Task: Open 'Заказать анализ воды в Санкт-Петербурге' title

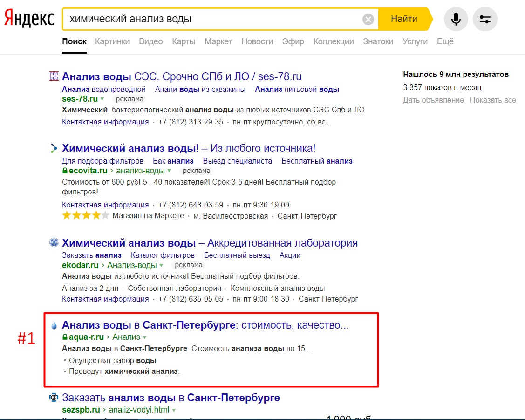Action: click(x=171, y=398)
